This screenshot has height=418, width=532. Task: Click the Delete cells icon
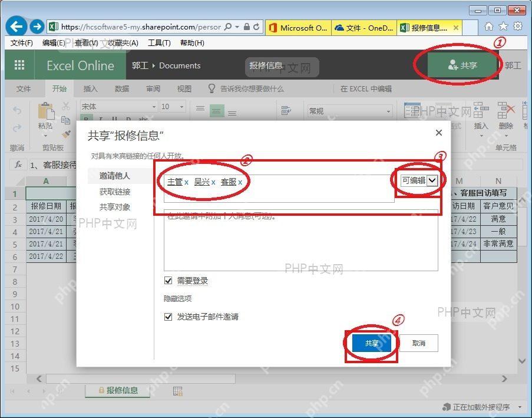(x=506, y=110)
